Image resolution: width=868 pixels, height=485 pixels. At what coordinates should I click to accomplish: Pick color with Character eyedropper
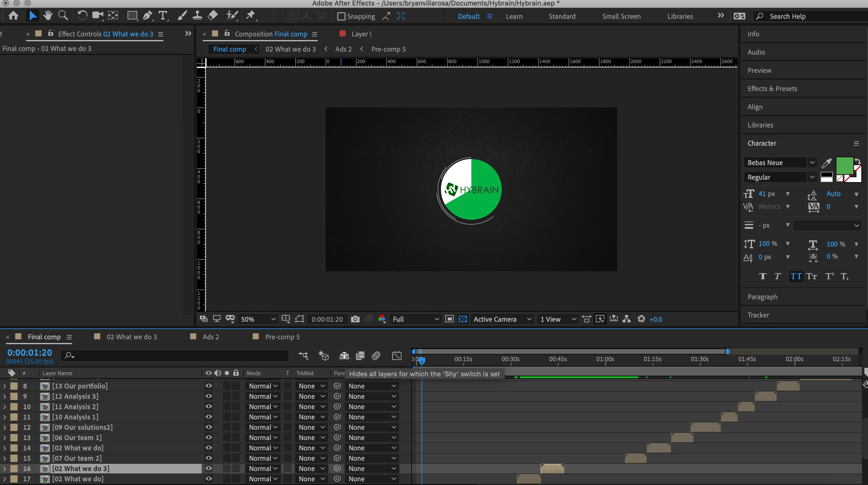pyautogui.click(x=826, y=163)
